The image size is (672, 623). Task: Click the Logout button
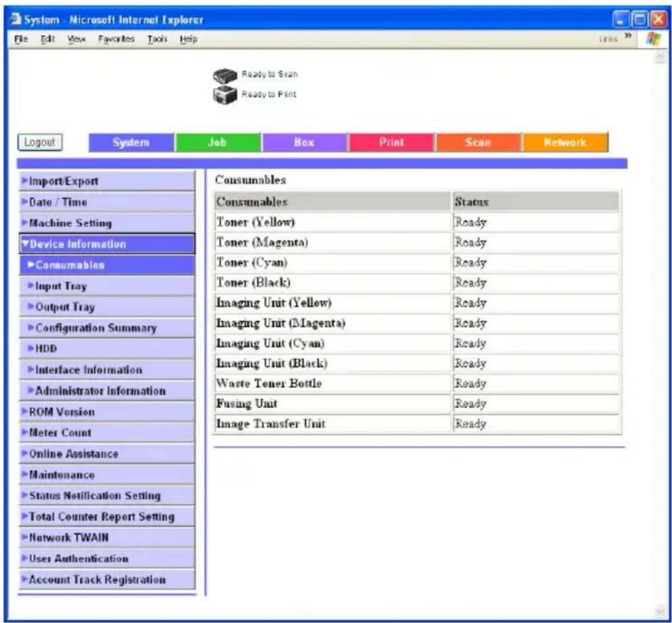pos(40,142)
